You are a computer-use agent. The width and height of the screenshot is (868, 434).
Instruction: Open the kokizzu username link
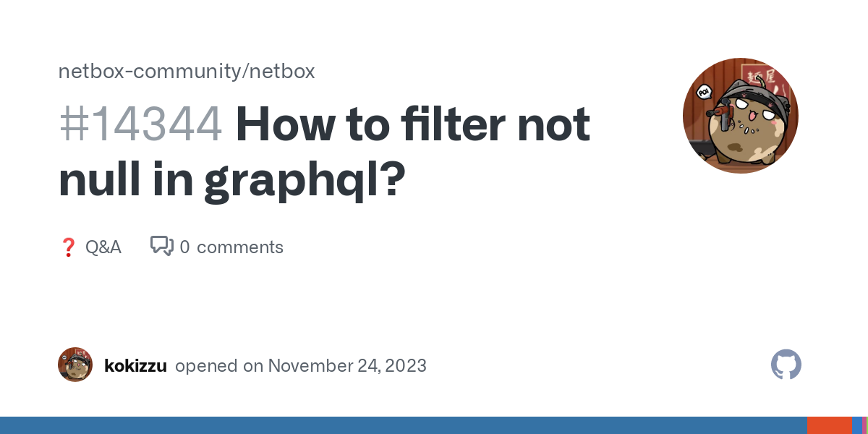(x=135, y=365)
